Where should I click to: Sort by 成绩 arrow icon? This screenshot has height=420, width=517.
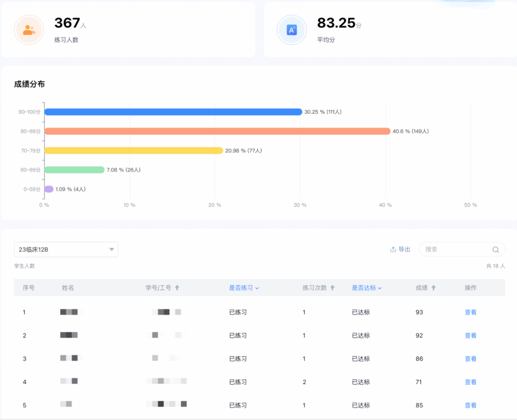click(x=434, y=288)
